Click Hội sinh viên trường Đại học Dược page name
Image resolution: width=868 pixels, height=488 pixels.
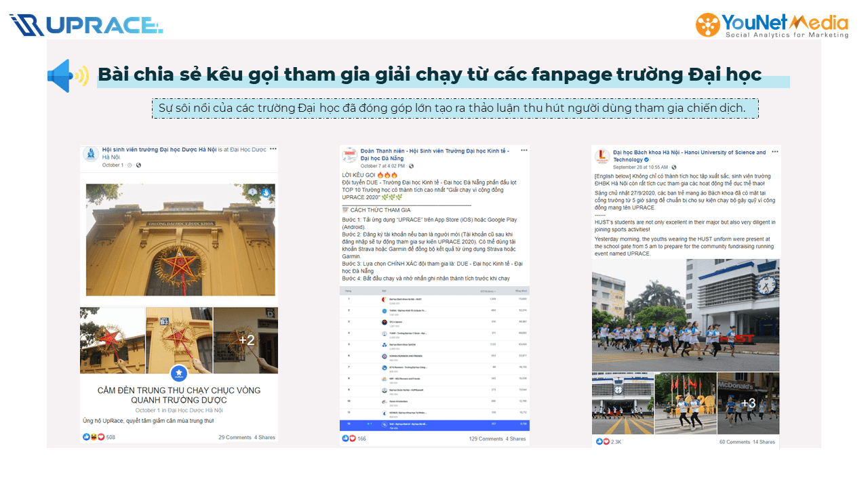click(159, 149)
